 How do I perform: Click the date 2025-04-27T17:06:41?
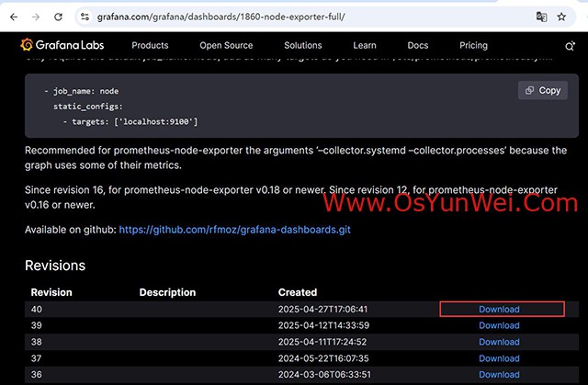[322, 310]
